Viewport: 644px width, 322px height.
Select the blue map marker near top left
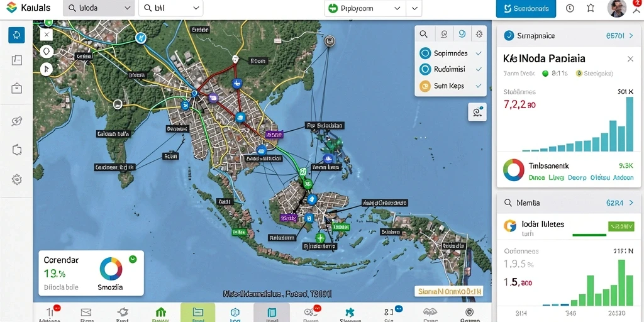140,38
